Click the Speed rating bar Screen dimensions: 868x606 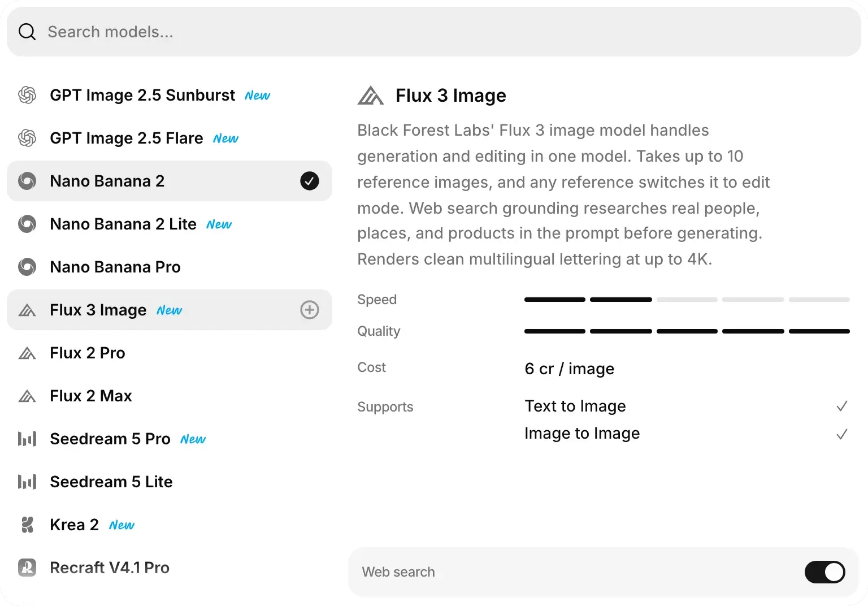pyautogui.click(x=687, y=300)
